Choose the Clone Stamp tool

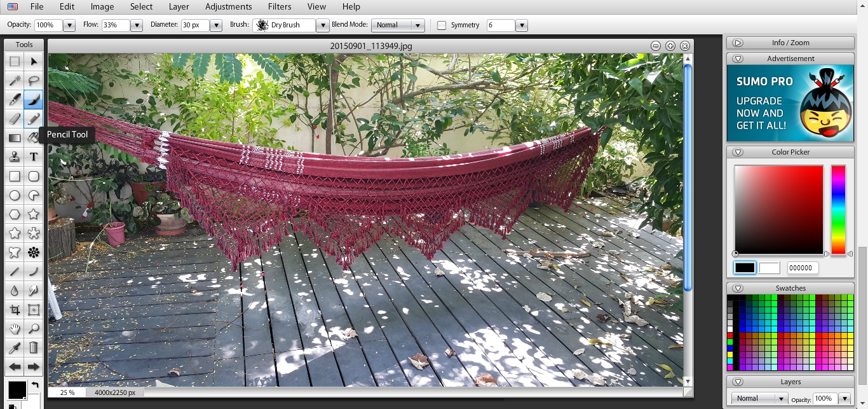point(15,157)
